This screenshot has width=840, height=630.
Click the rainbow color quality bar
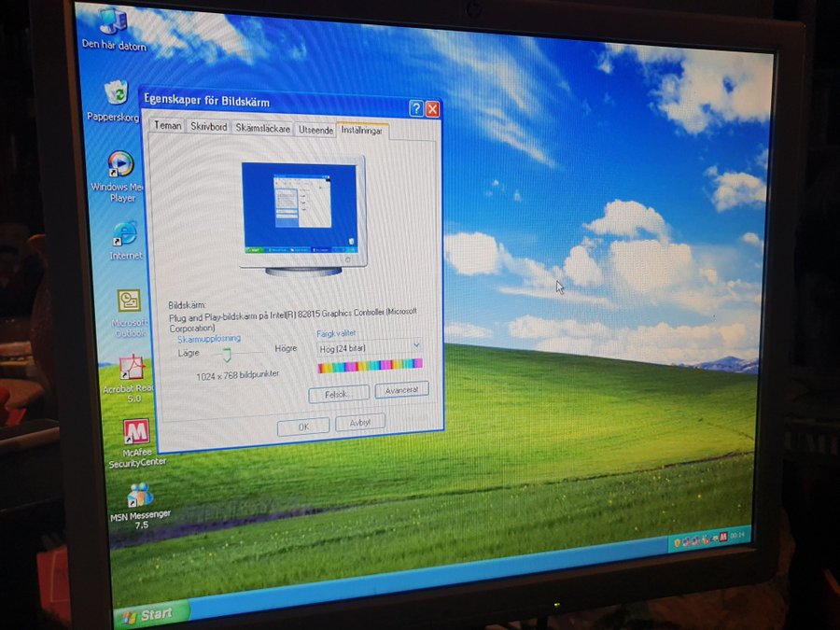click(370, 366)
